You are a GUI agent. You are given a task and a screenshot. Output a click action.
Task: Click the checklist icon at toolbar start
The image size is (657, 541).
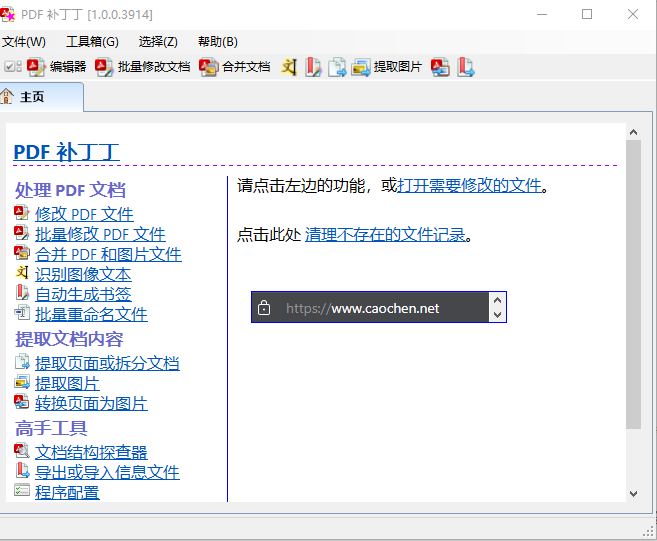tap(13, 66)
